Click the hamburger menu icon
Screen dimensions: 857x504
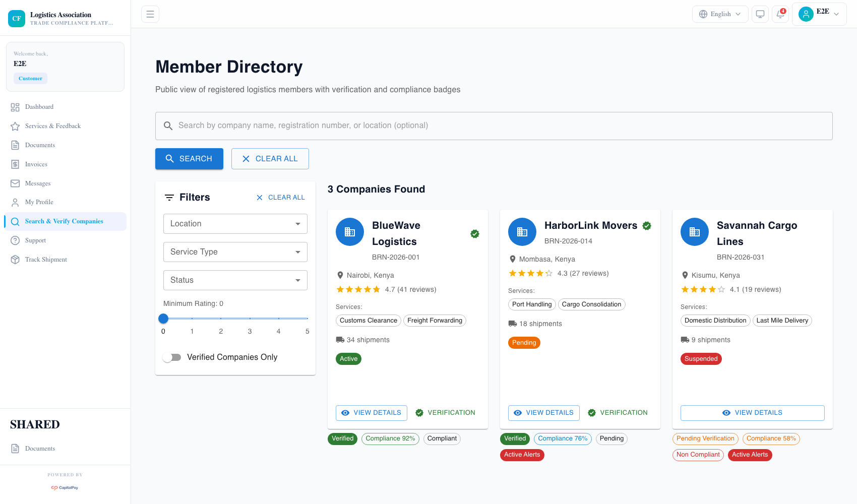[150, 14]
